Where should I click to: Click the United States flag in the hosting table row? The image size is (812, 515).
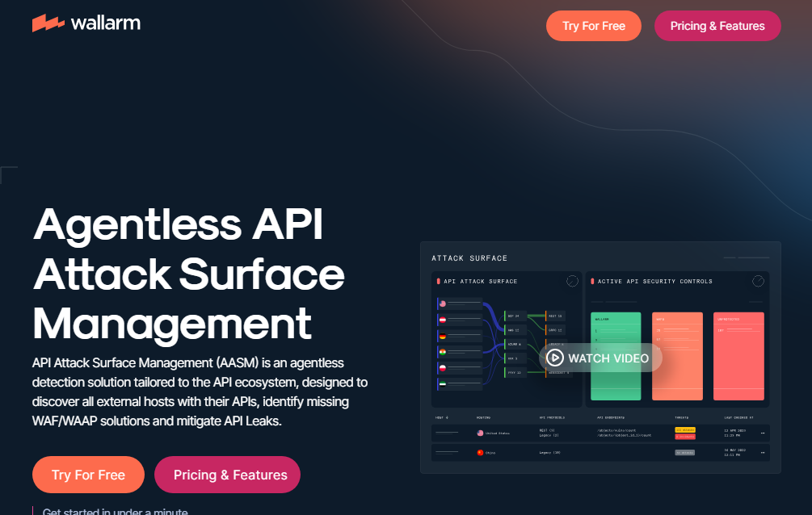click(480, 433)
